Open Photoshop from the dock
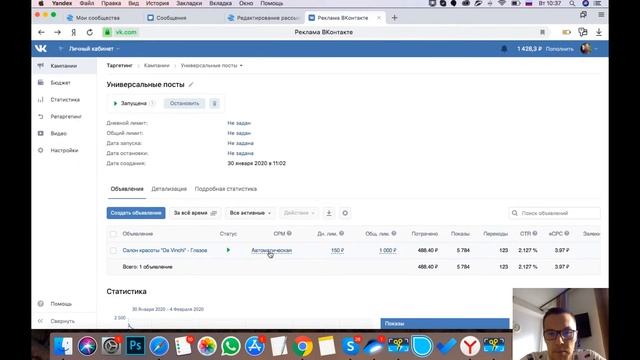640x360 pixels. (x=135, y=346)
